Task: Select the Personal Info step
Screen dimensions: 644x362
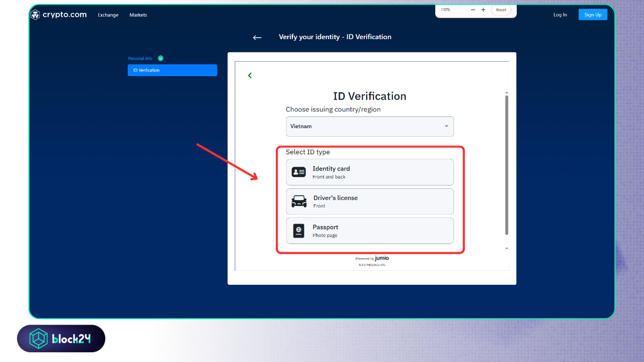Action: [x=140, y=58]
